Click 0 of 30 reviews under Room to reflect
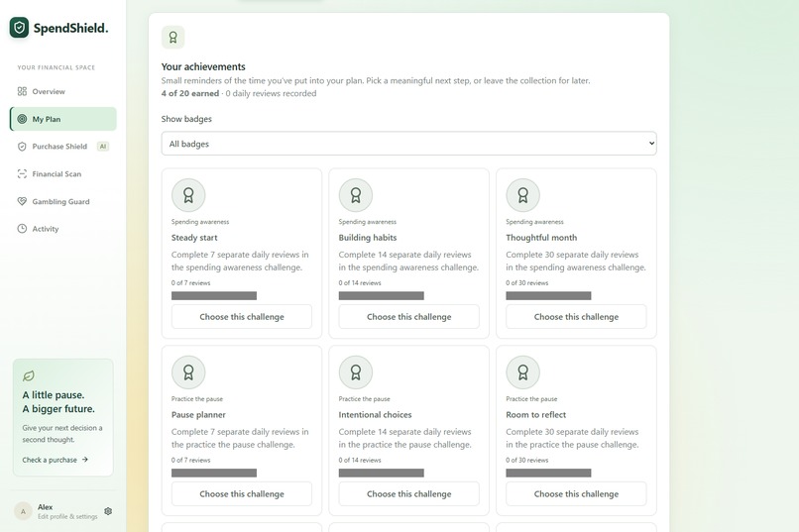Image resolution: width=799 pixels, height=532 pixels. [x=527, y=460]
